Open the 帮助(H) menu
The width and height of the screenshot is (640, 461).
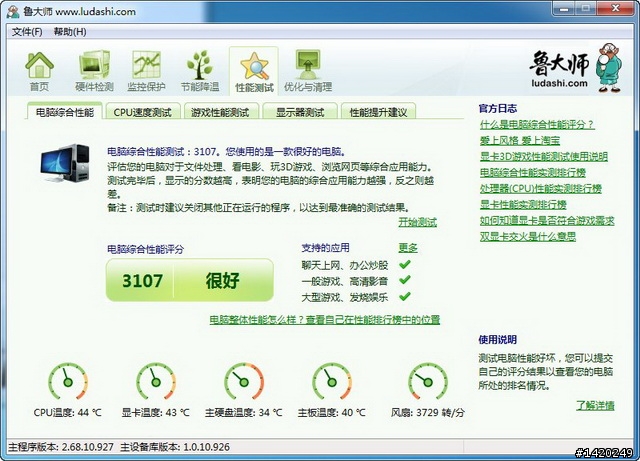pyautogui.click(x=70, y=32)
